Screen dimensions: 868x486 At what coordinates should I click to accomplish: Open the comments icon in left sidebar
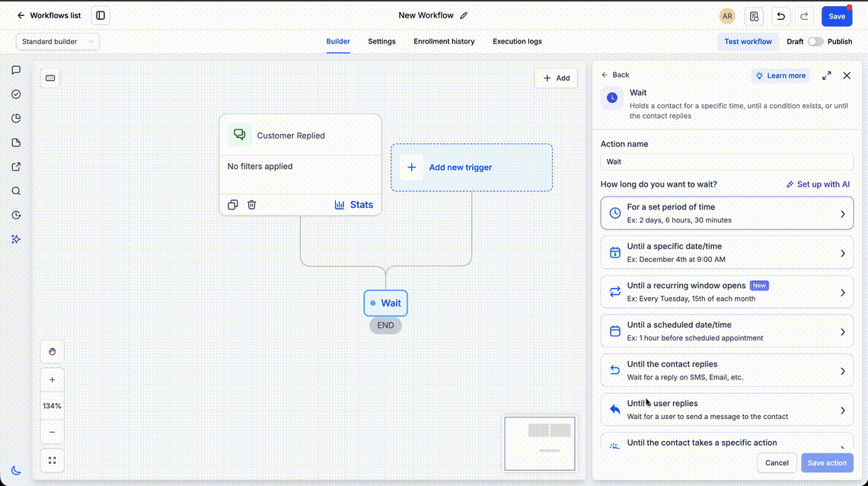tap(16, 70)
